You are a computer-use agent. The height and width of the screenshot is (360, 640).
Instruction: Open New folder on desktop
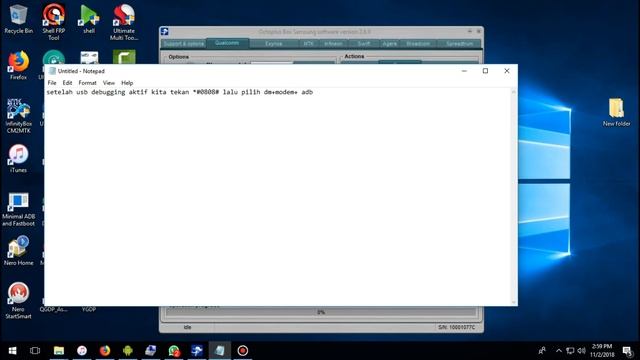coord(616,112)
